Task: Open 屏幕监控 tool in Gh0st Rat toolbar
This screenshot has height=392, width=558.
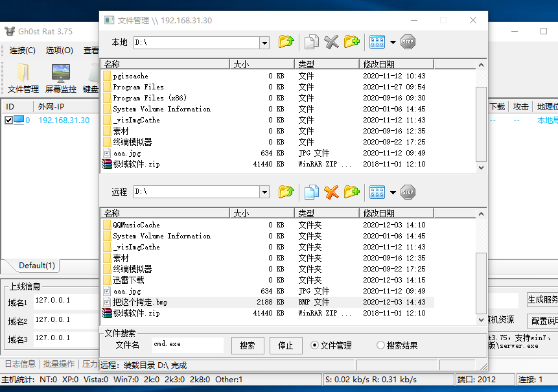Action: [61, 78]
